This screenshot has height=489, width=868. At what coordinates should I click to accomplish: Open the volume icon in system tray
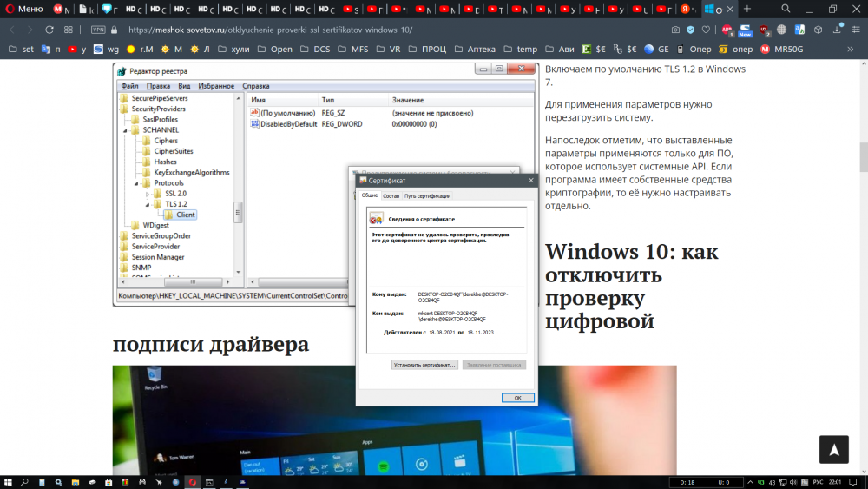[793, 482]
